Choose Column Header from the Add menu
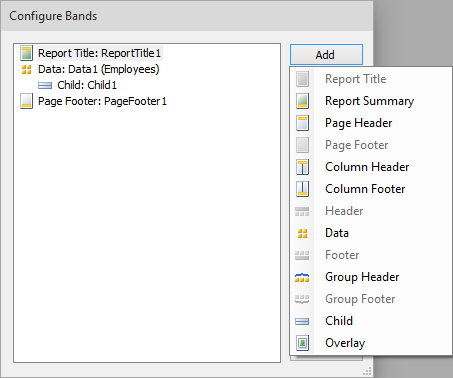 coord(371,167)
